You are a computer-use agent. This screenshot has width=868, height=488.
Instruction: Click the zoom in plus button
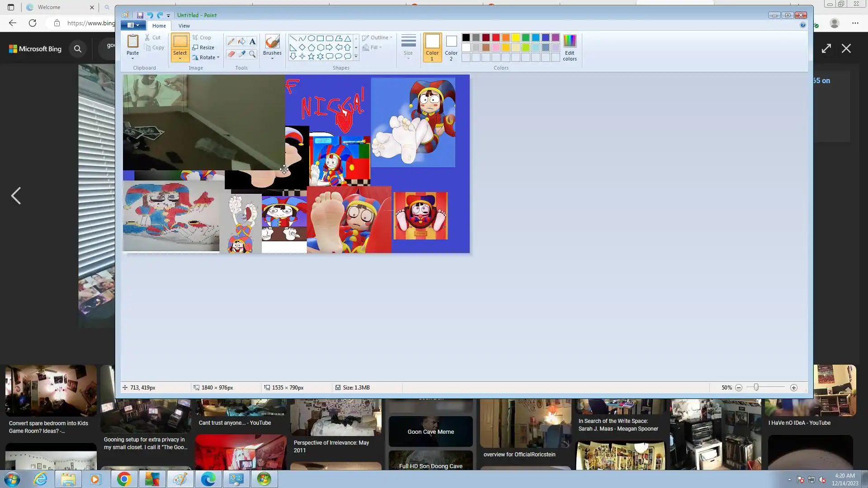[x=794, y=388]
